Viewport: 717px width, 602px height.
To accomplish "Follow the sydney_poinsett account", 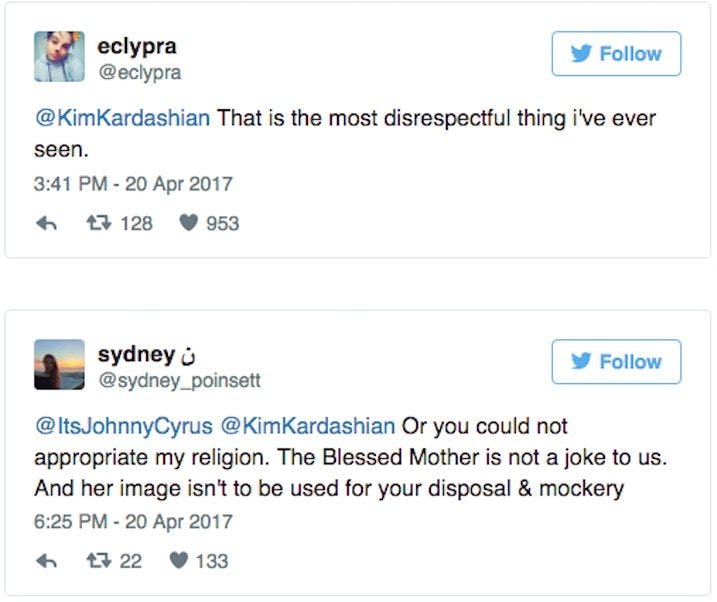I will 616,362.
